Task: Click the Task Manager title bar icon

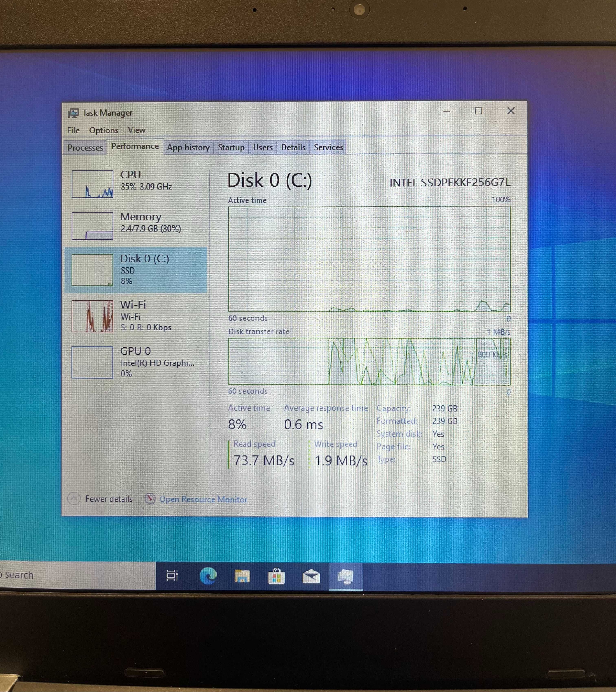Action: coord(73,113)
